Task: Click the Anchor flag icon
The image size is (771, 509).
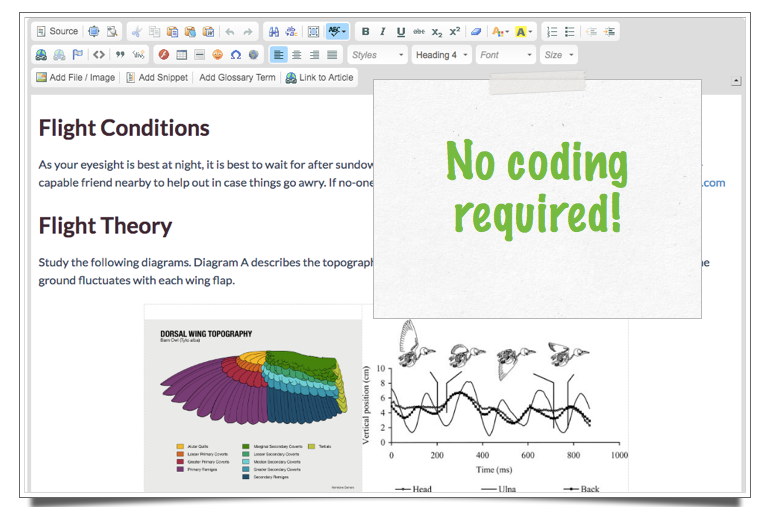Action: (x=78, y=55)
